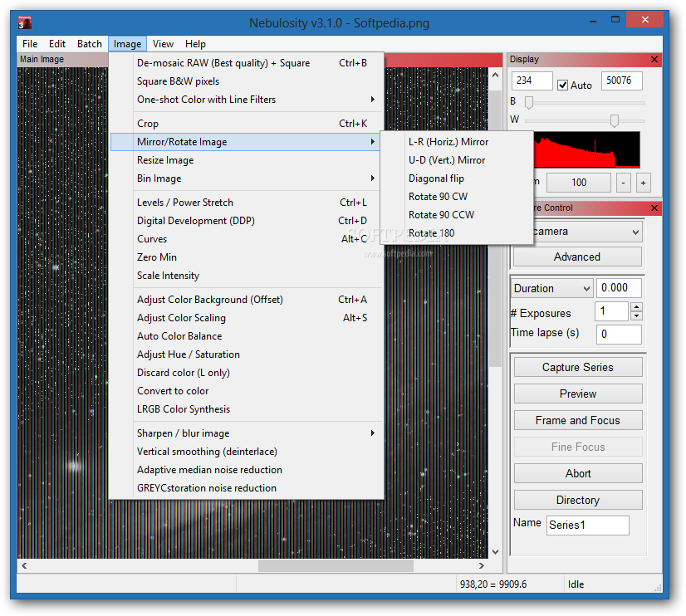Viewport: 686px width, 616px height.
Task: Open the File menu
Action: [30, 44]
